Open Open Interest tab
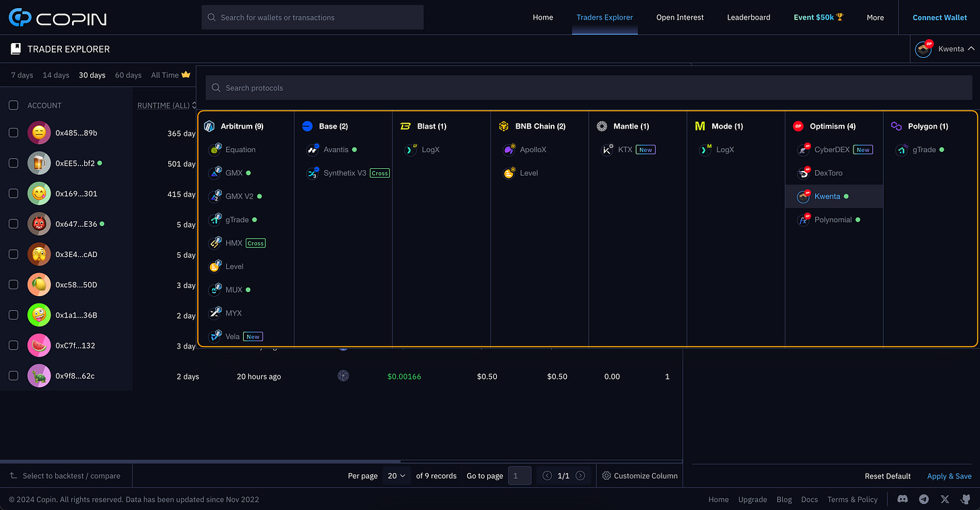980x510 pixels. (680, 17)
